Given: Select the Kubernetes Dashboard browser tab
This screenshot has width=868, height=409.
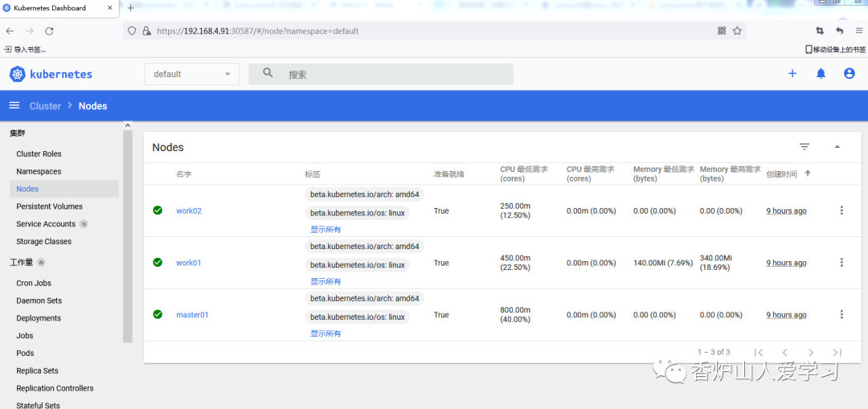Looking at the screenshot, I should point(59,8).
